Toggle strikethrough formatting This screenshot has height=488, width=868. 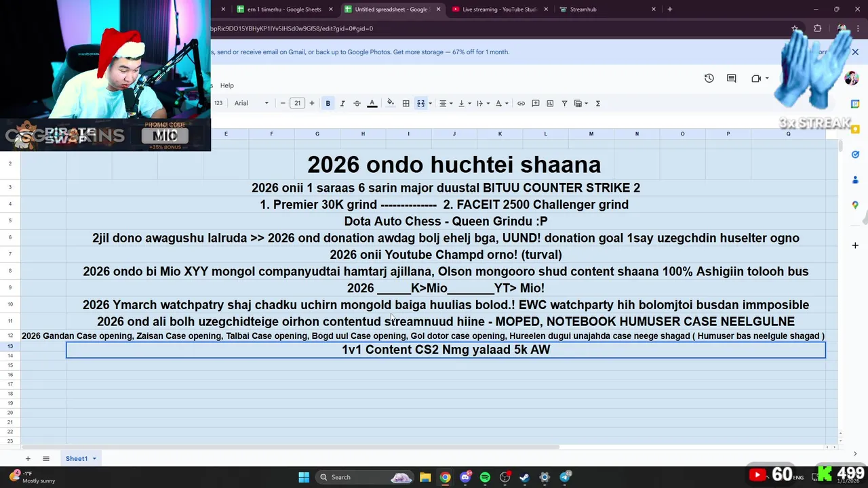357,103
